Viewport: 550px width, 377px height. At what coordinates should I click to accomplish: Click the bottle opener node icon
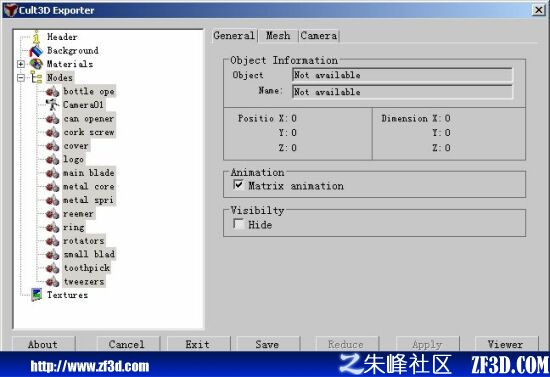coord(53,92)
